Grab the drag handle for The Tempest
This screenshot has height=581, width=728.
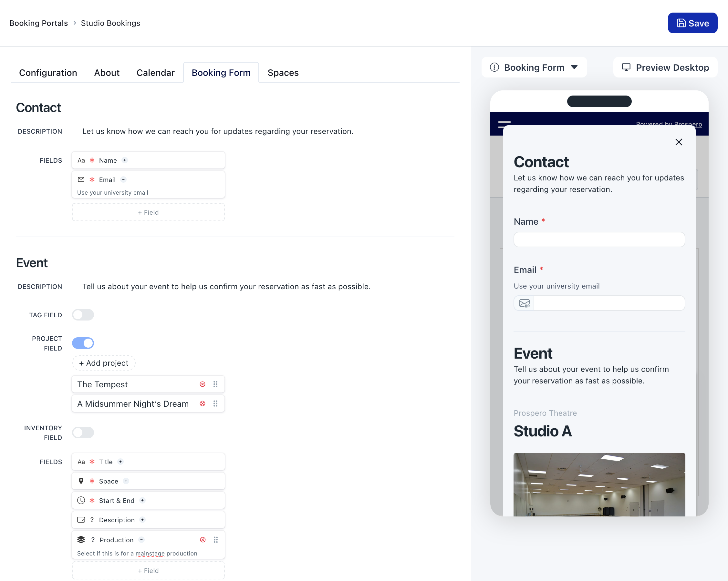point(215,384)
